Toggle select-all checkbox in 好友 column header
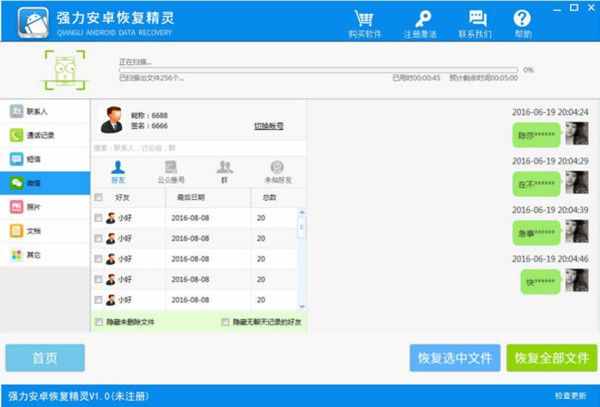This screenshot has height=407, width=600. (97, 198)
